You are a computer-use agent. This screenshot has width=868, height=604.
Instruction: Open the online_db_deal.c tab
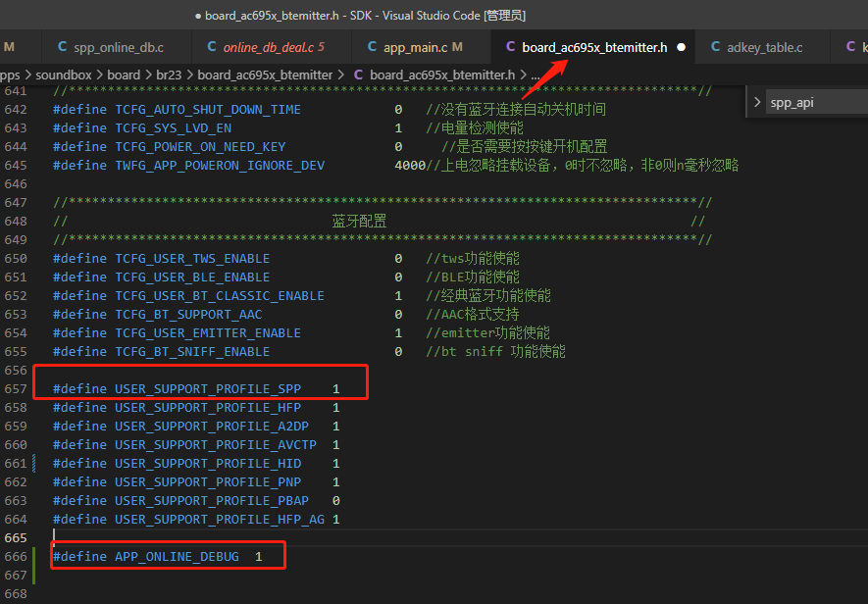[x=272, y=48]
